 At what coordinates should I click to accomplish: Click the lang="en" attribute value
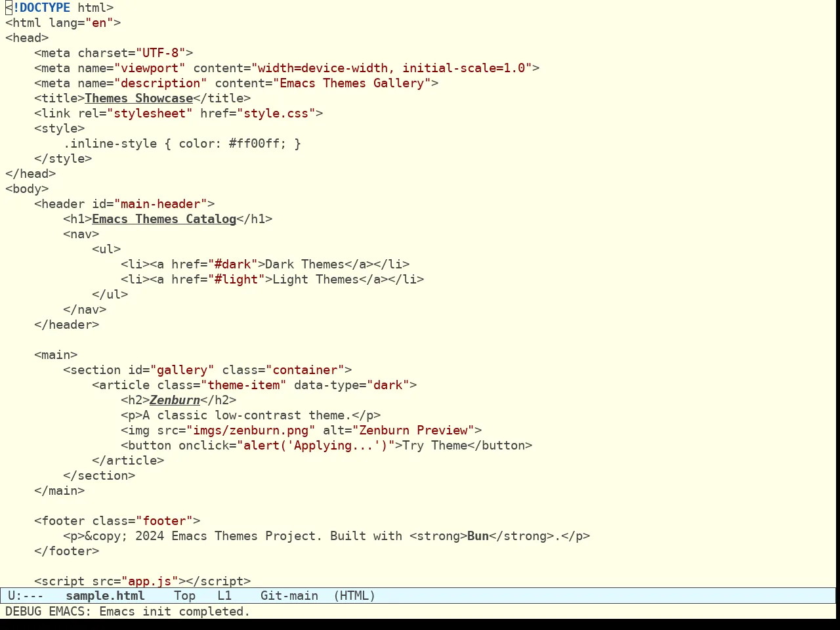click(x=99, y=23)
